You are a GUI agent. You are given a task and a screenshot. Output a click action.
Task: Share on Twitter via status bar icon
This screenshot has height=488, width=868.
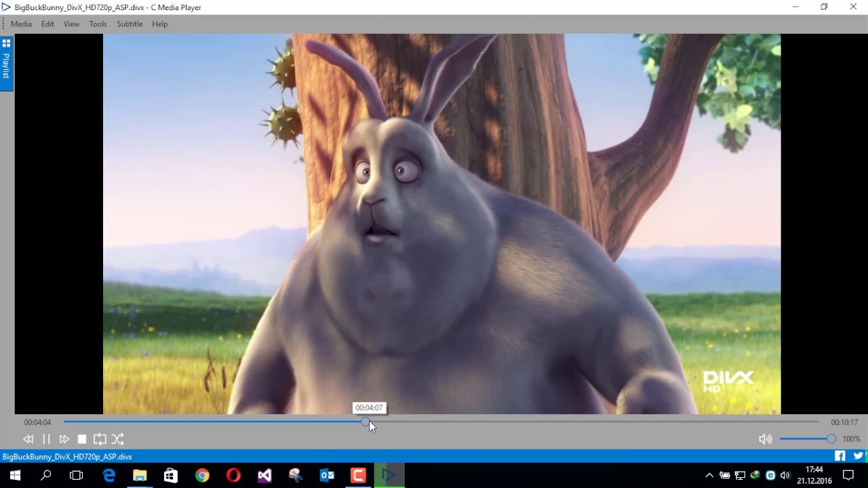[859, 456]
